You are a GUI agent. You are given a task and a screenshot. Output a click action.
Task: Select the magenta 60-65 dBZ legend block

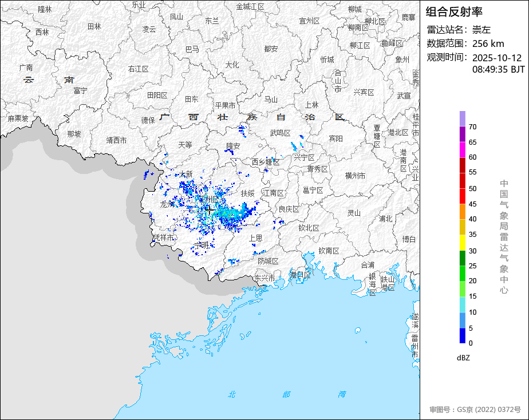pos(462,149)
